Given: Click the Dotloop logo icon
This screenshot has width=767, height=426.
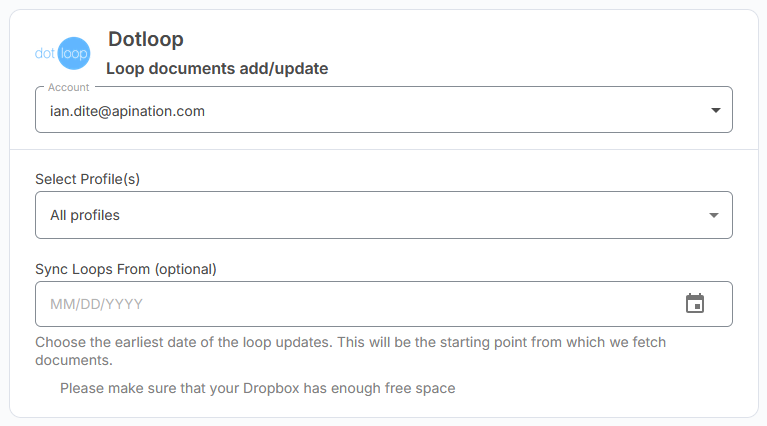Looking at the screenshot, I should 62,53.
